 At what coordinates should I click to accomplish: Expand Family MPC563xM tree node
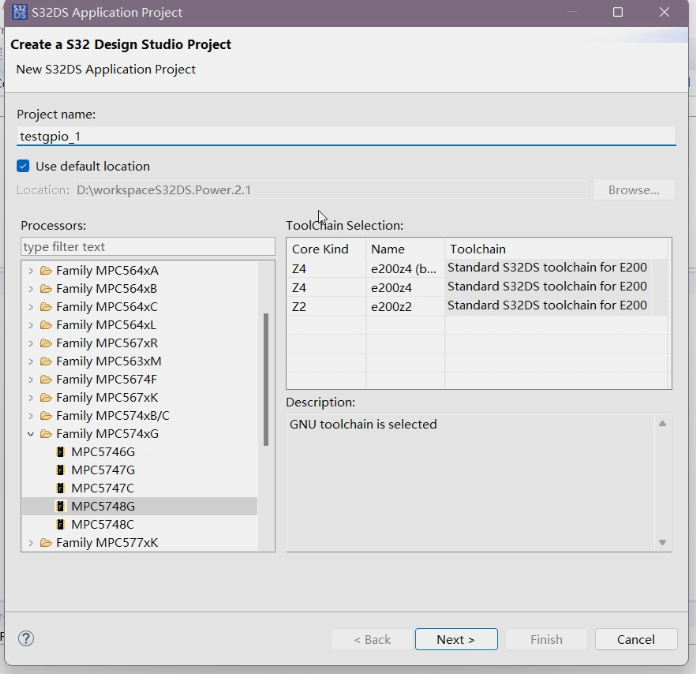[x=30, y=361]
